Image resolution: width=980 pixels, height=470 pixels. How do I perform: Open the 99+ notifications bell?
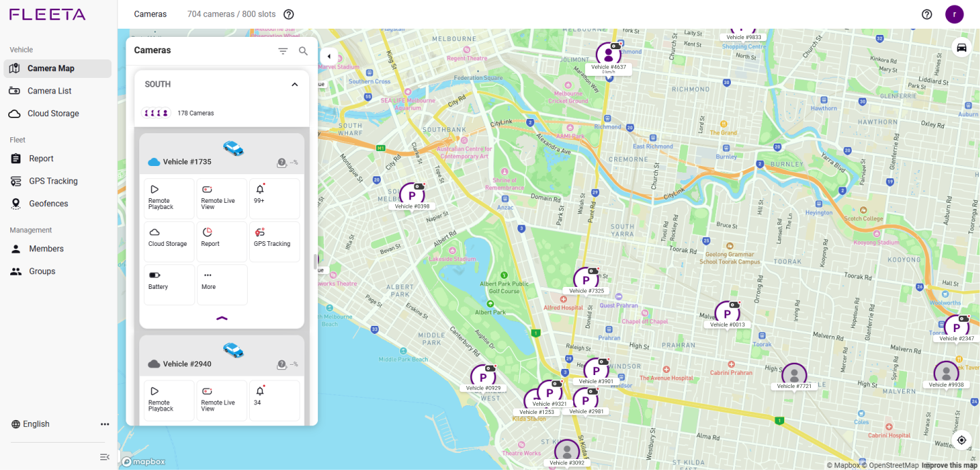274,199
